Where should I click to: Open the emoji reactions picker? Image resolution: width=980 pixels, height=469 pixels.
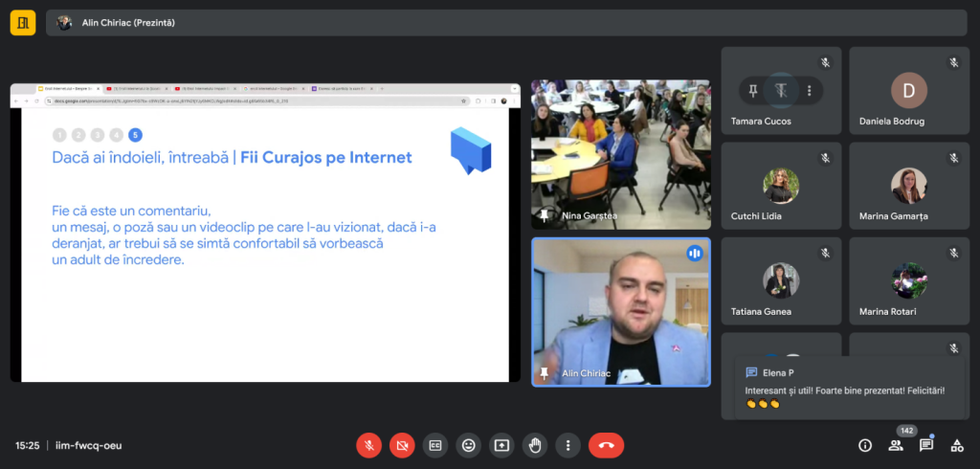point(469,445)
